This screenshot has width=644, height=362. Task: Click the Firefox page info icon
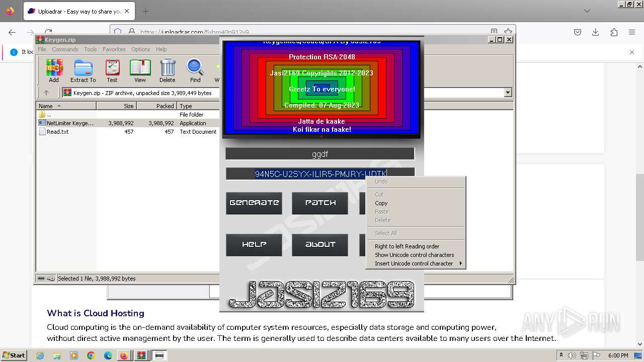pos(14,52)
